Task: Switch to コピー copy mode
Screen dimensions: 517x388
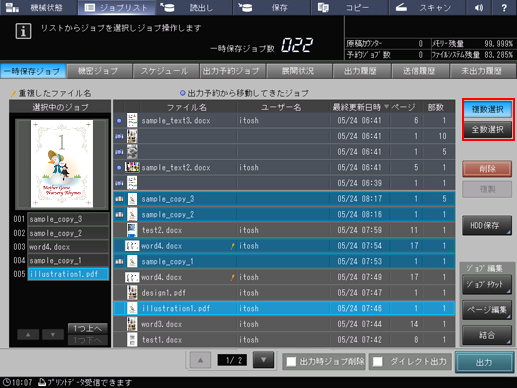Action: (x=349, y=8)
